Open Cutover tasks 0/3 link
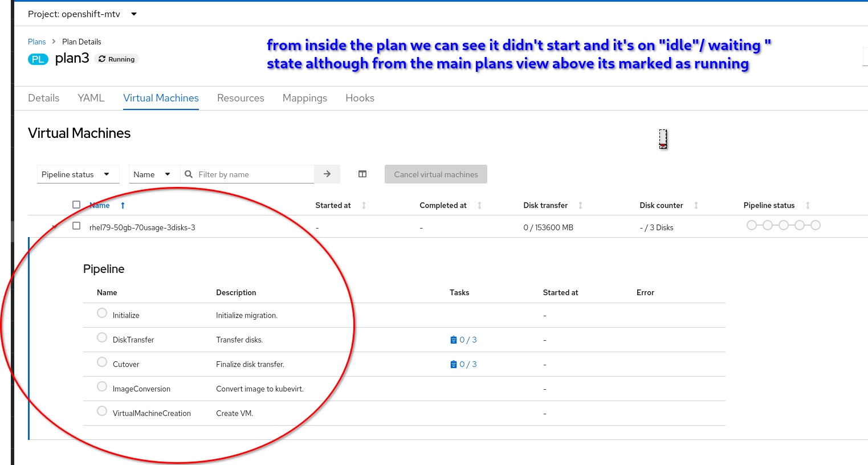Viewport: 868px width, 465px height. 467,365
